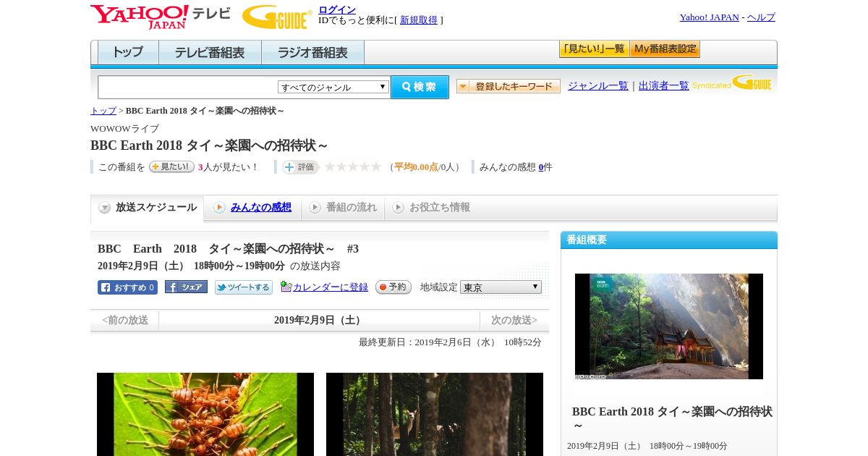
Task: Go to 次の放送> next broadcast
Action: point(514,320)
